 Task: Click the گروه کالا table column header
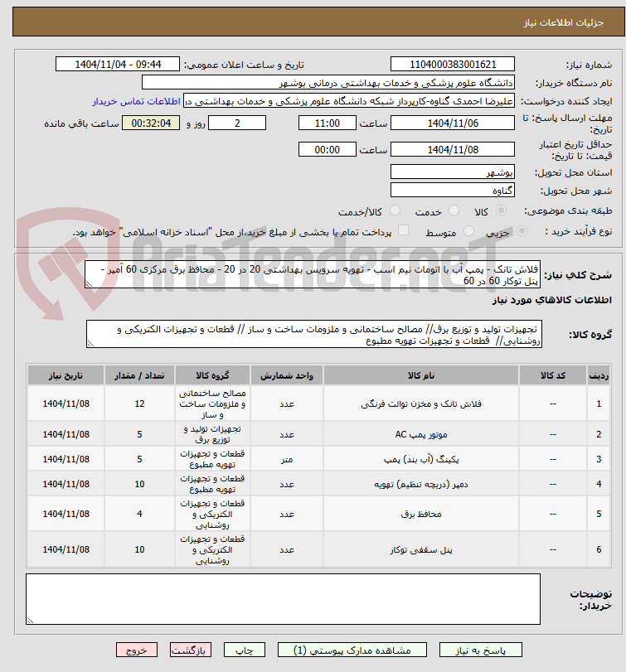click(x=212, y=375)
